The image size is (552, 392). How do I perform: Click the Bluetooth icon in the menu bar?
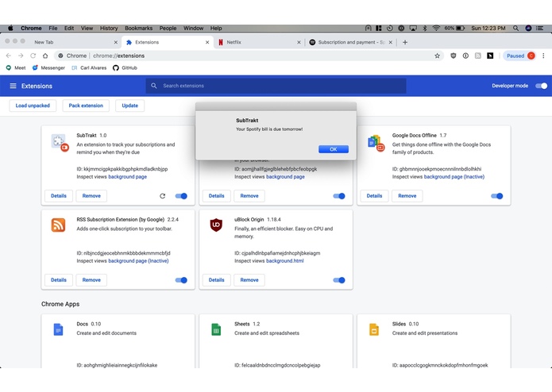pyautogui.click(x=425, y=28)
